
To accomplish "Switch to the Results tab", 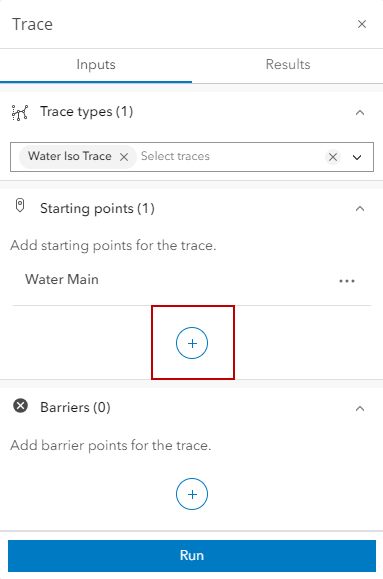I will pos(288,64).
